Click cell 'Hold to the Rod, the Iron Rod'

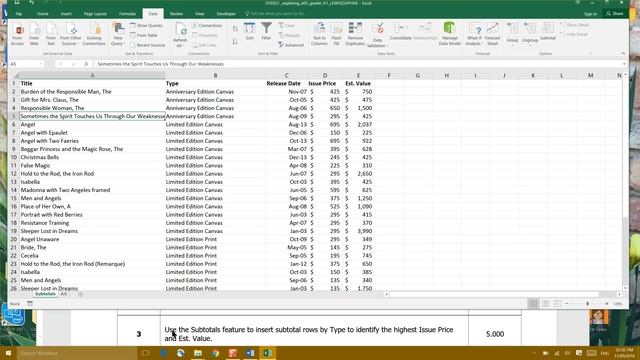(x=92, y=173)
